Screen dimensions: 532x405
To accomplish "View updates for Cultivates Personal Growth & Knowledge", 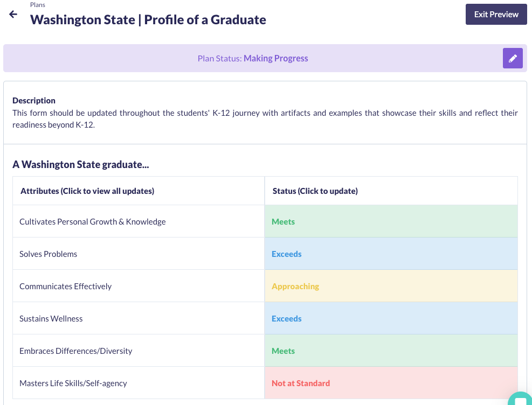I will tap(93, 221).
